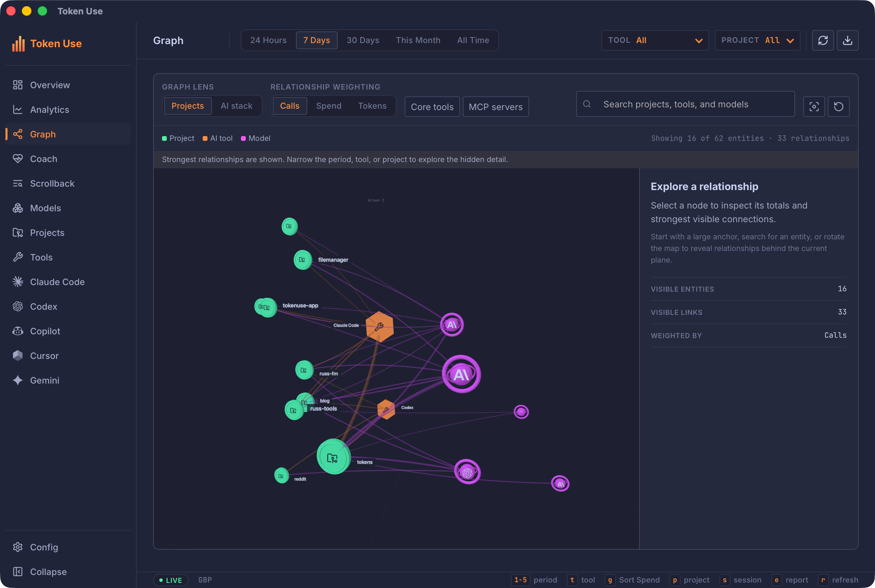875x588 pixels.
Task: Select the OpenAI model node
Action: pos(467,472)
